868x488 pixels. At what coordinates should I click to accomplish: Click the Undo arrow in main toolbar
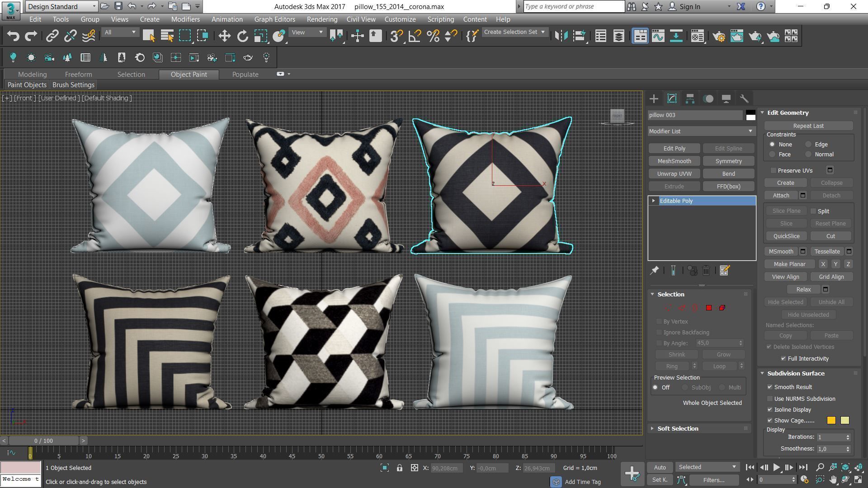tap(13, 36)
